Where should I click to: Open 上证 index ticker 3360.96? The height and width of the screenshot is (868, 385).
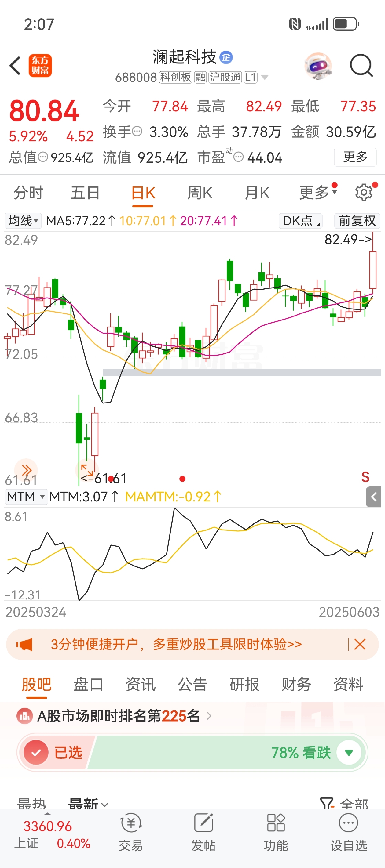coord(52,835)
